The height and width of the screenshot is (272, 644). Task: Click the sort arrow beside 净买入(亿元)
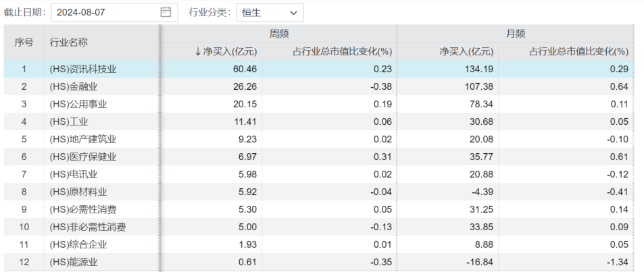(198, 51)
